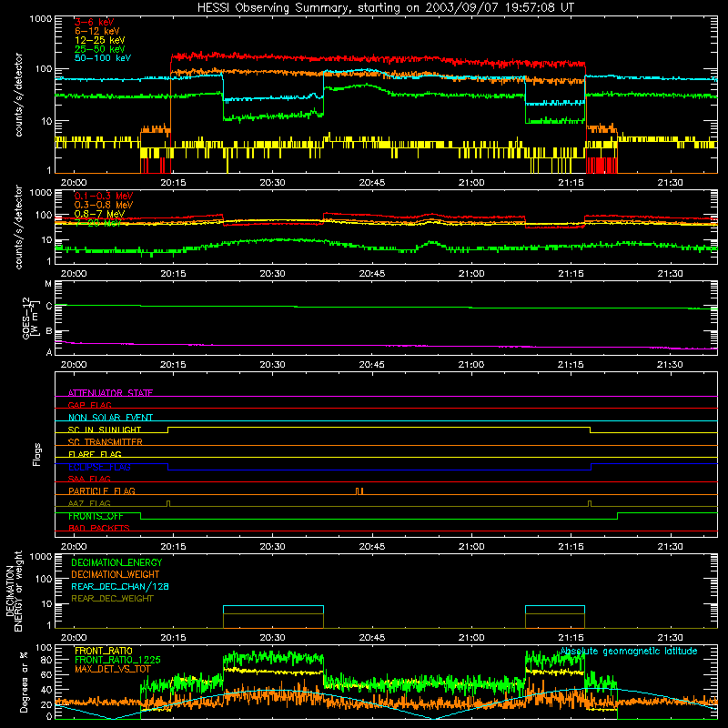Screen dimensions: 728x728
Task: Select the SC_IN_SUNLIGHT flag label
Action: pos(105,430)
